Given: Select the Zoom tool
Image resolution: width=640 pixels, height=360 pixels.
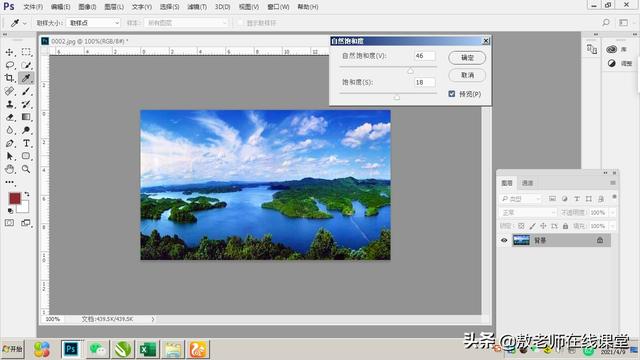Looking at the screenshot, I should [26, 169].
